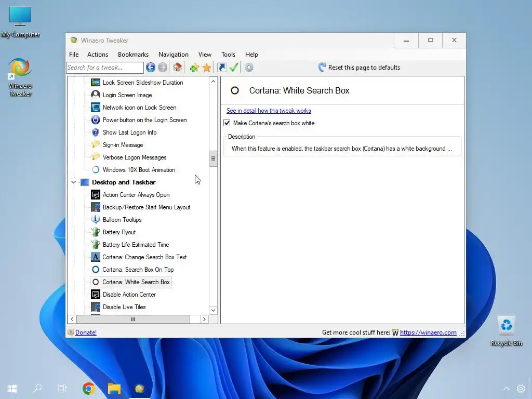Image resolution: width=532 pixels, height=399 pixels.
Task: Click Winaero Tweaker taskbar button
Action: [140, 389]
